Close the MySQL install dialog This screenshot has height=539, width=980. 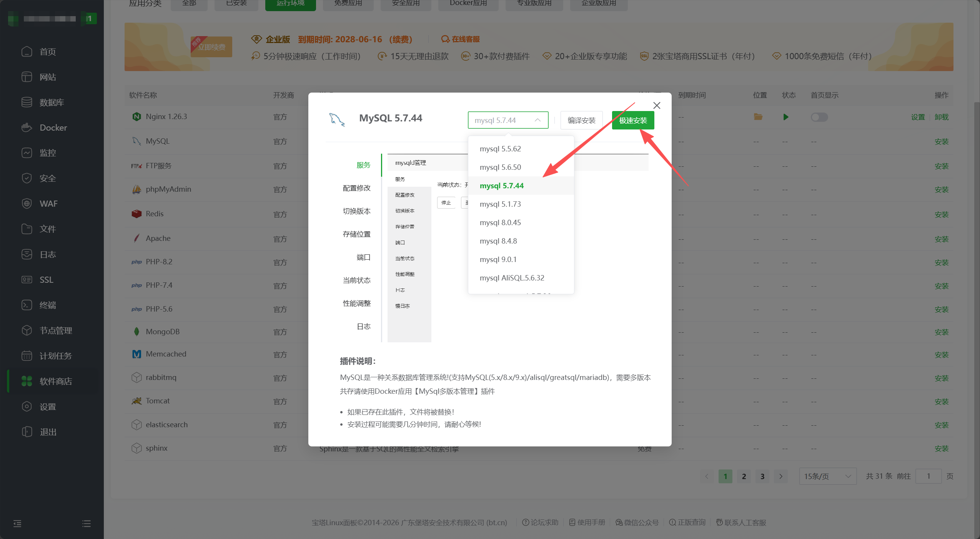coord(657,105)
